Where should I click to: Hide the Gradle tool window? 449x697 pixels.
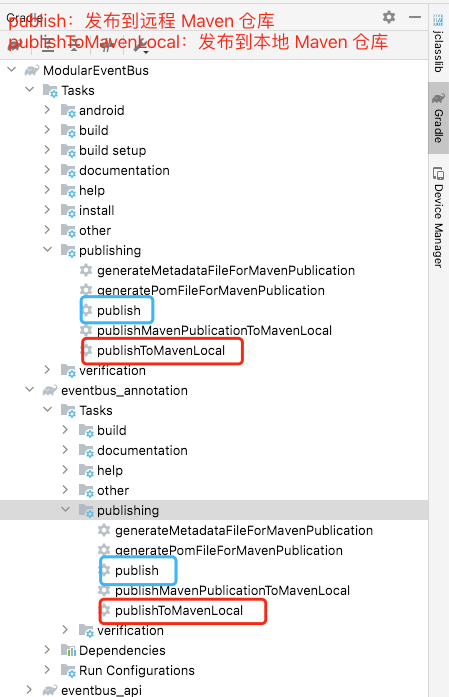click(x=415, y=17)
